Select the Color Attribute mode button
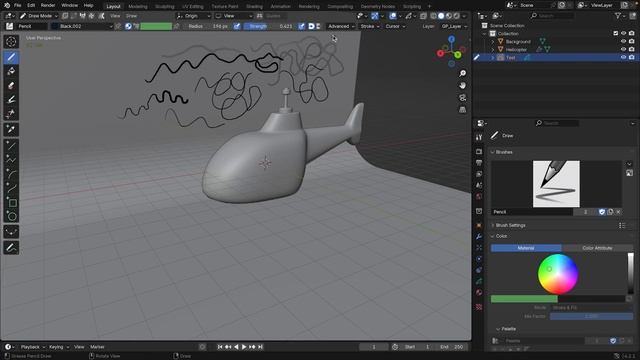Viewport: 640px width, 360px height. tap(597, 248)
